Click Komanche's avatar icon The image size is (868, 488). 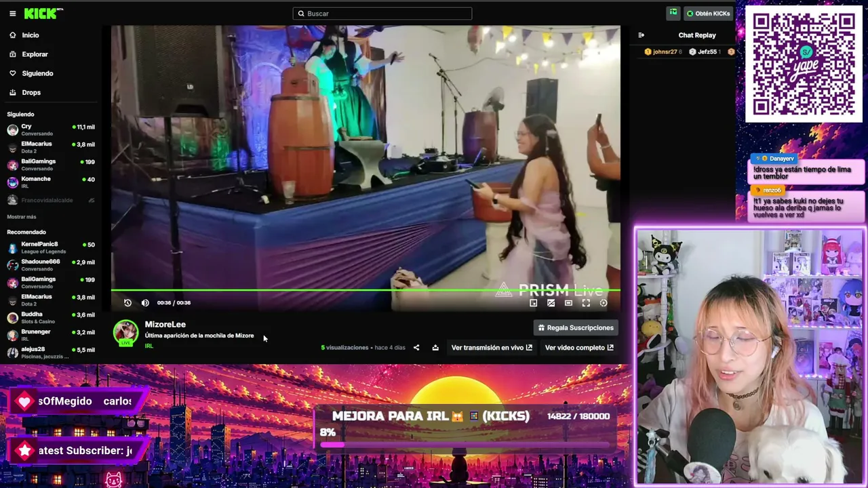pos(12,182)
